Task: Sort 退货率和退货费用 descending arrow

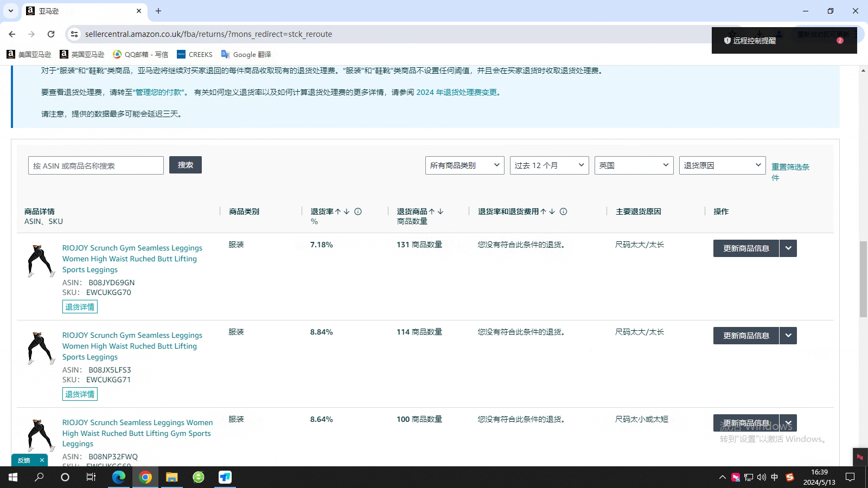Action: pyautogui.click(x=552, y=211)
